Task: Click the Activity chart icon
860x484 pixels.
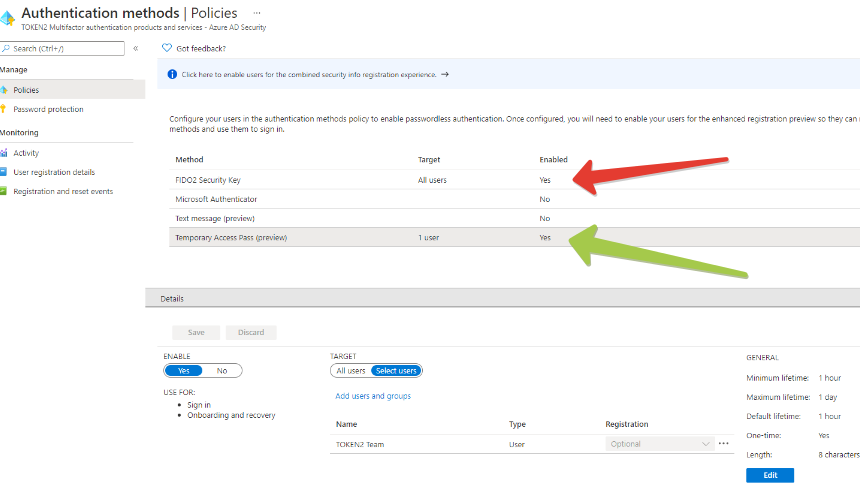Action: pos(4,153)
